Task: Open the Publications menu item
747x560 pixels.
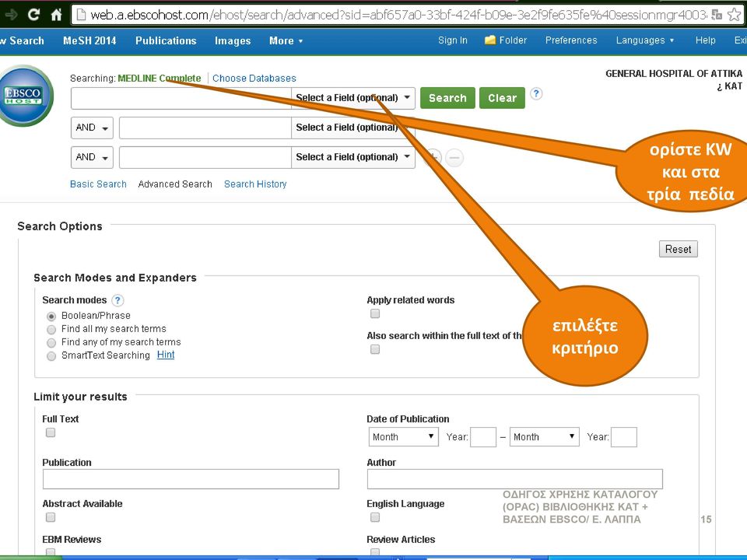Action: [166, 41]
